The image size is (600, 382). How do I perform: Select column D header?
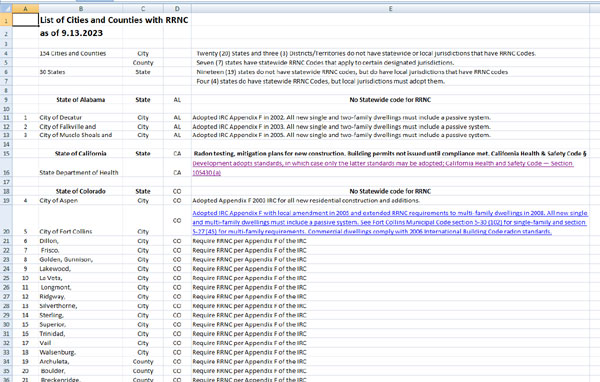click(177, 8)
